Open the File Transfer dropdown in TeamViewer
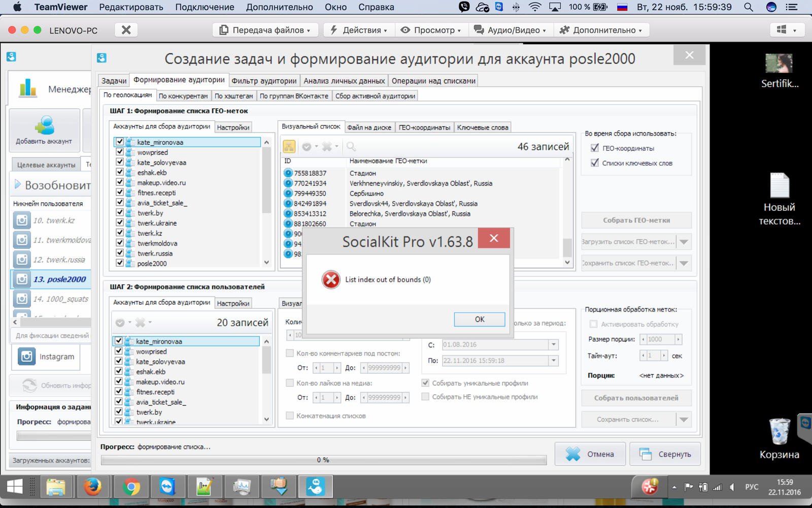This screenshot has width=812, height=508. tap(264, 30)
